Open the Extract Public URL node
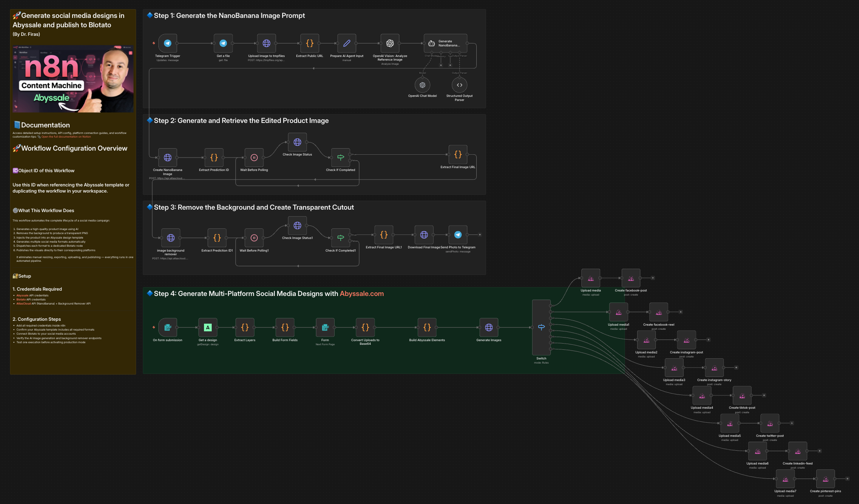Image resolution: width=859 pixels, height=504 pixels. click(309, 43)
